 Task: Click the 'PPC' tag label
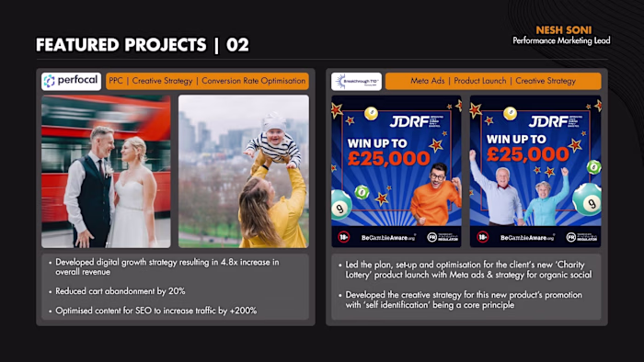tap(116, 81)
